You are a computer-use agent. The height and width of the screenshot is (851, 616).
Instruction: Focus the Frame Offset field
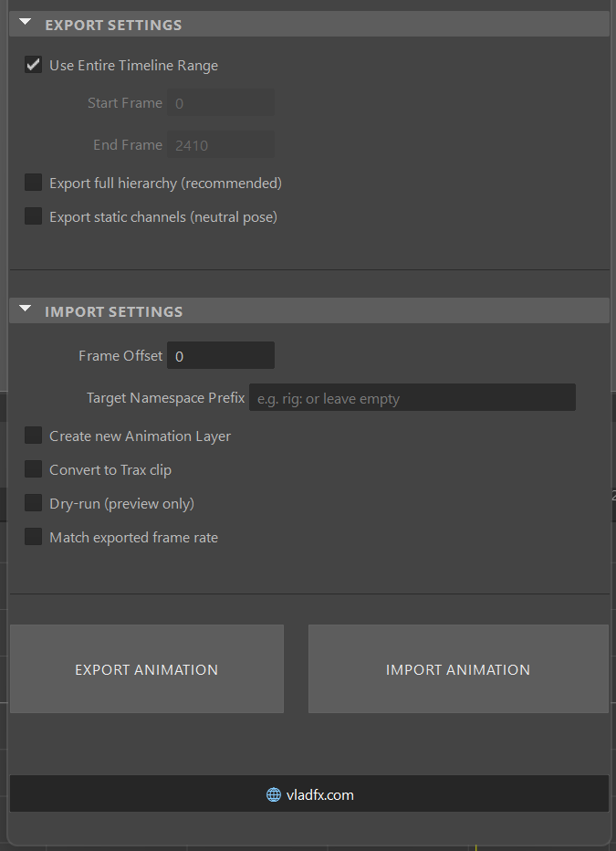221,355
